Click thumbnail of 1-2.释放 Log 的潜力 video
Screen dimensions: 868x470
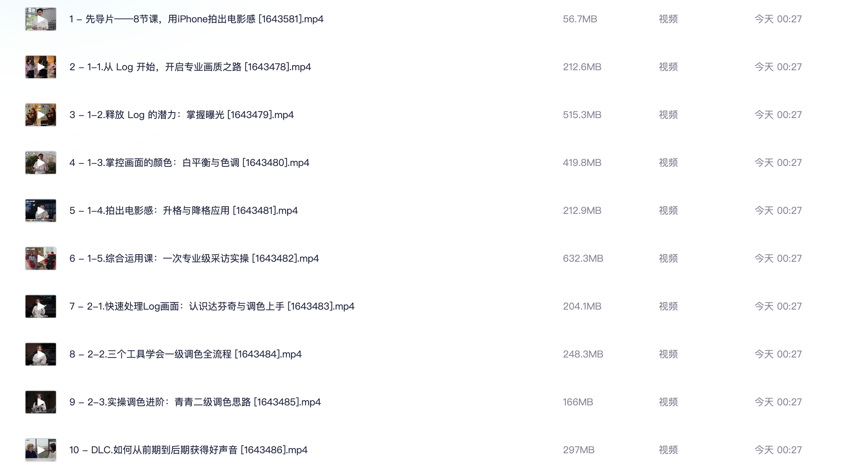point(41,115)
